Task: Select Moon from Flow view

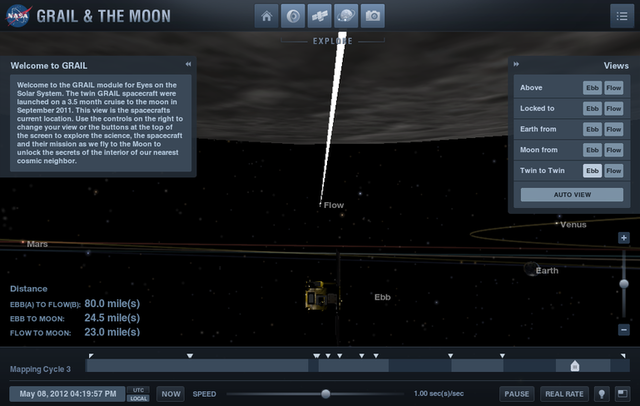Action: [613, 150]
